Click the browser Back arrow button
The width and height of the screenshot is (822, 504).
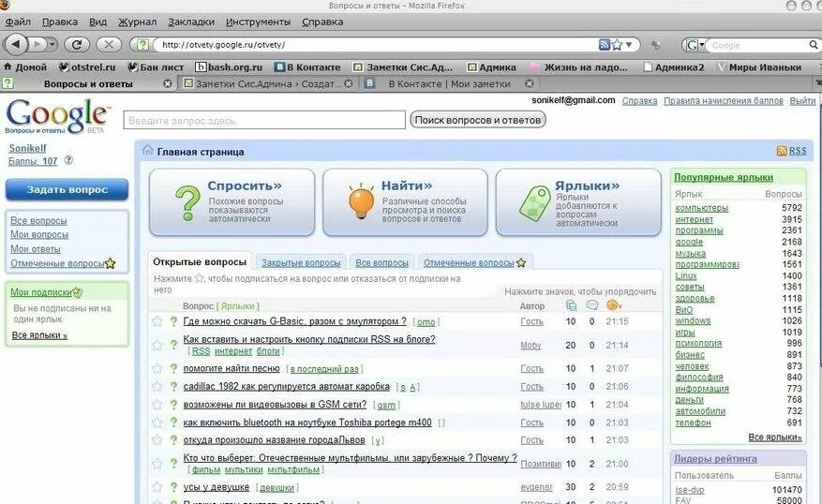16,45
